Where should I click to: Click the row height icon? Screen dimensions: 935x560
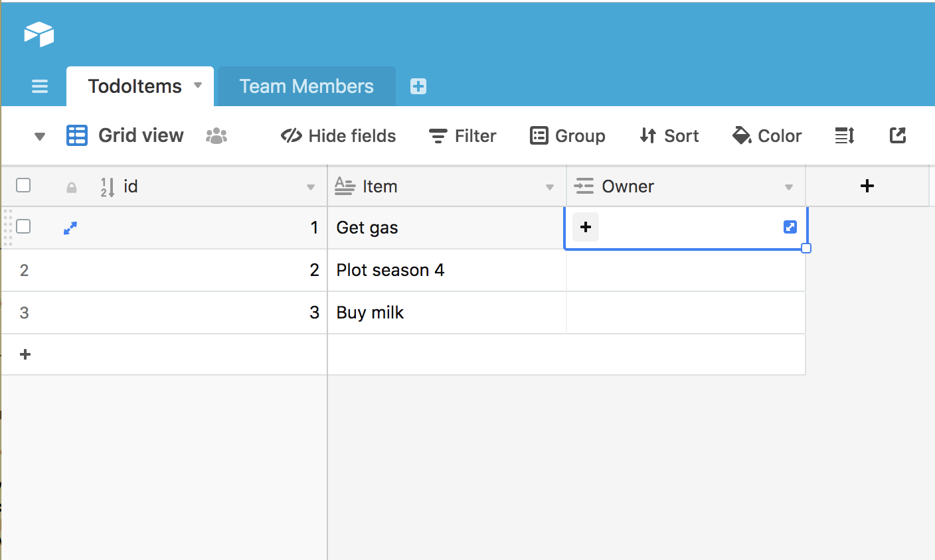(x=844, y=136)
